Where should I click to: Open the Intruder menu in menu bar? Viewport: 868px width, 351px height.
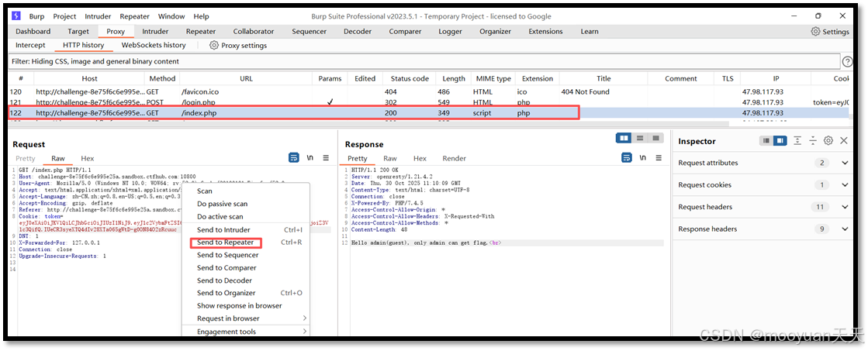coord(98,16)
